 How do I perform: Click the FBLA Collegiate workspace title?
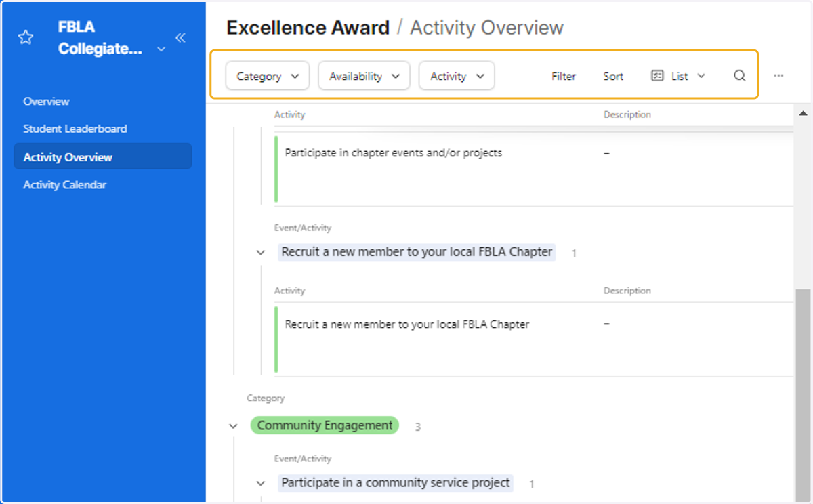click(x=99, y=38)
